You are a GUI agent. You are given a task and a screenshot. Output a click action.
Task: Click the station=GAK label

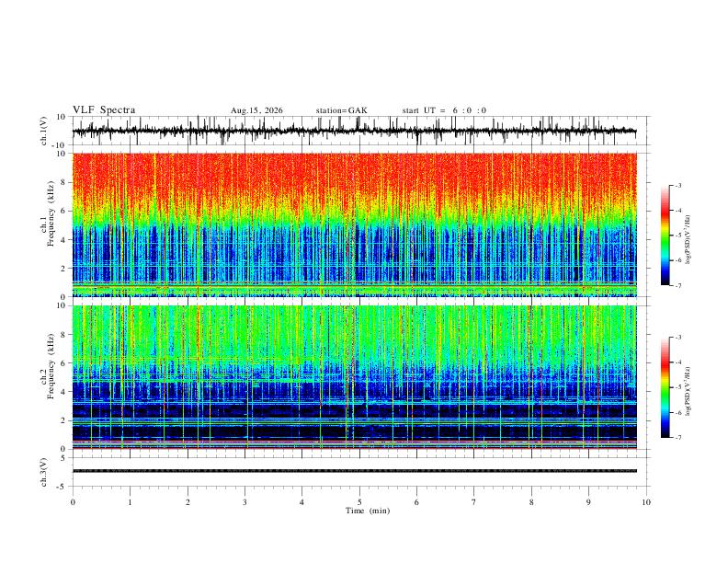point(341,110)
